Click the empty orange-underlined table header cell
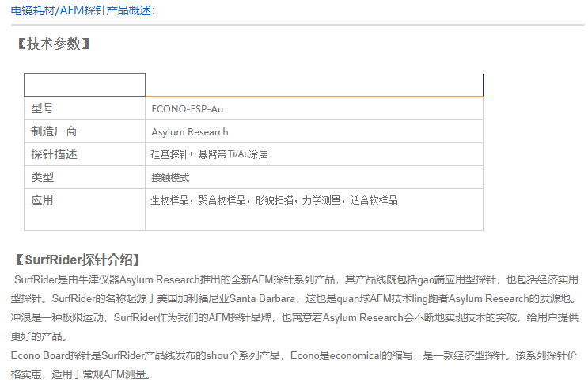 tap(313, 85)
